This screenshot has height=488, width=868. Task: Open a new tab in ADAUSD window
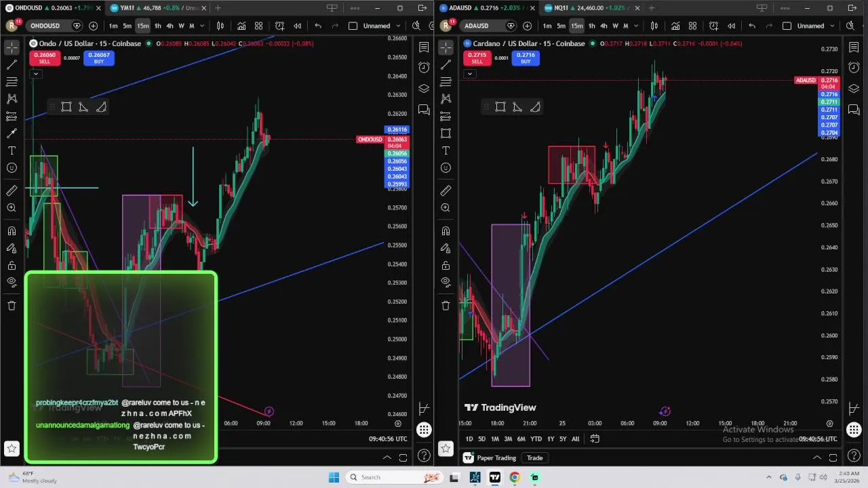pos(652,8)
